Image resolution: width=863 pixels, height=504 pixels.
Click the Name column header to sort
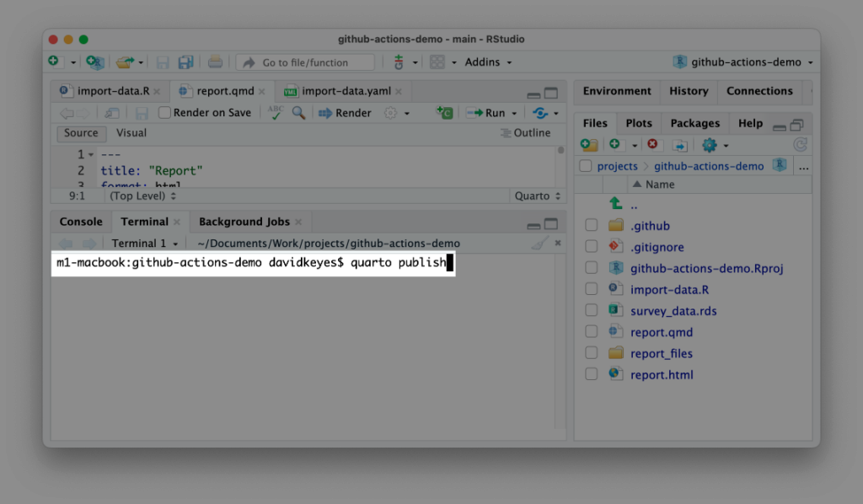point(659,185)
